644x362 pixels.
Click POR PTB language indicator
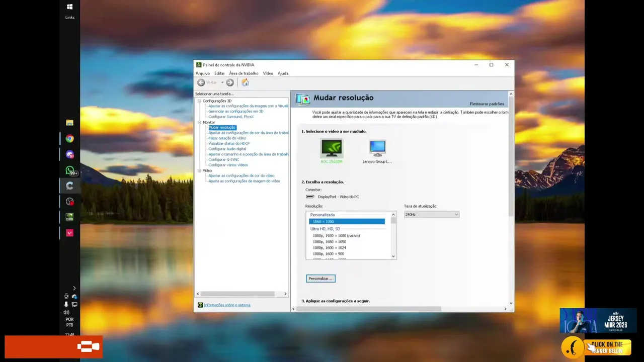[69, 322]
